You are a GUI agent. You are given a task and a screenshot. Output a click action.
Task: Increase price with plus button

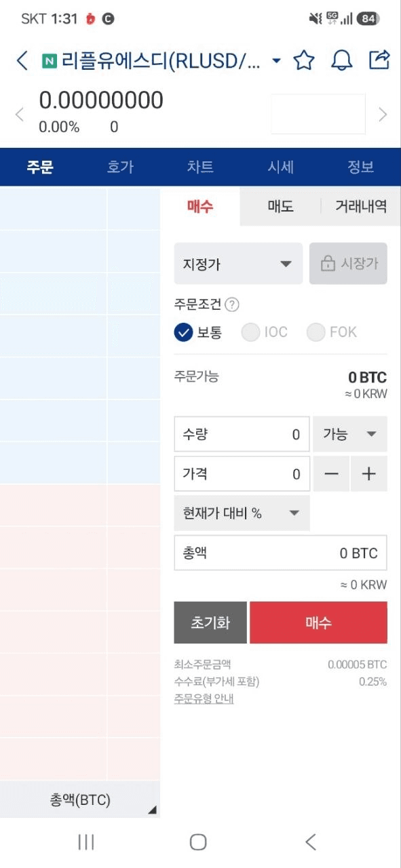tap(369, 474)
